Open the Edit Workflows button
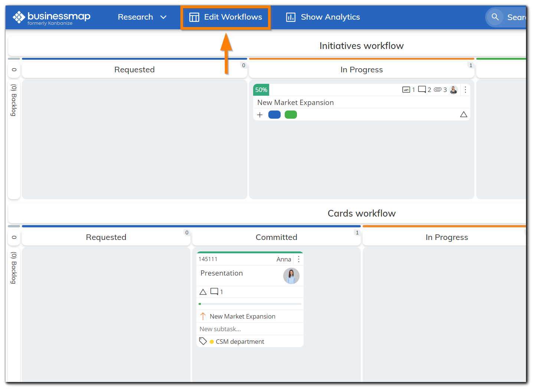 (225, 17)
